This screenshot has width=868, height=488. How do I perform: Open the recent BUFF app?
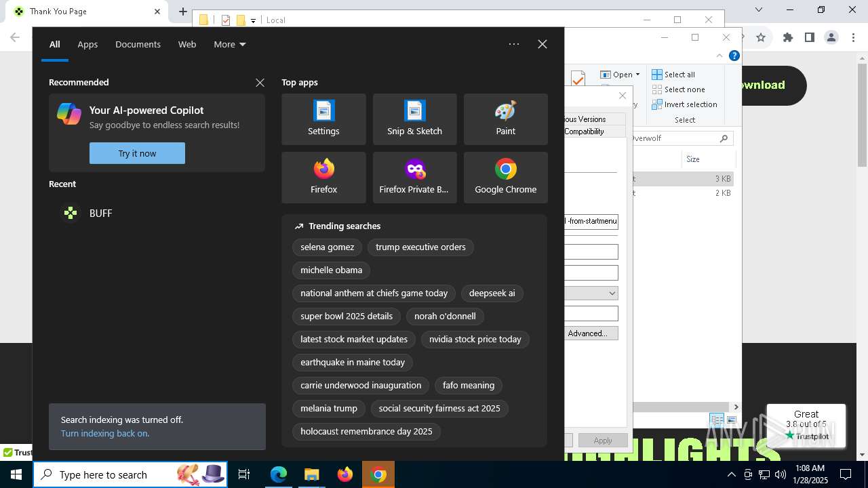[x=156, y=213]
